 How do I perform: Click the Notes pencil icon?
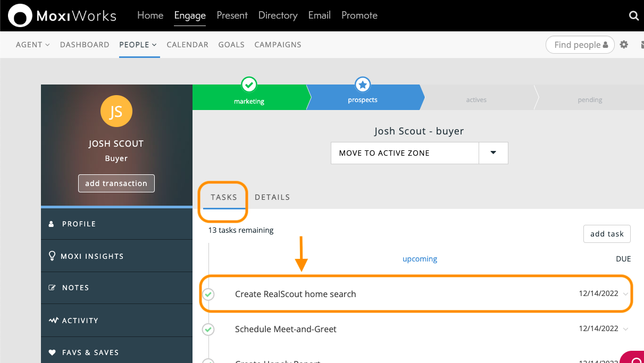pyautogui.click(x=52, y=288)
